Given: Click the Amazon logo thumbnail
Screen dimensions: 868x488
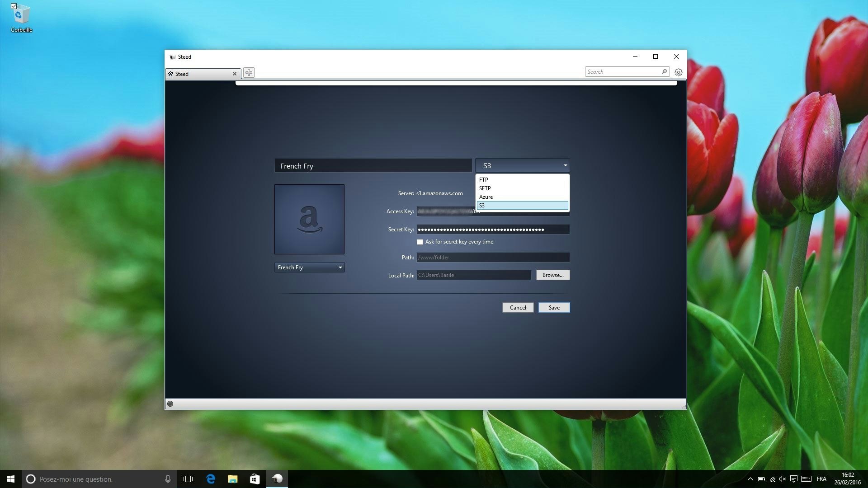Looking at the screenshot, I should pyautogui.click(x=309, y=219).
